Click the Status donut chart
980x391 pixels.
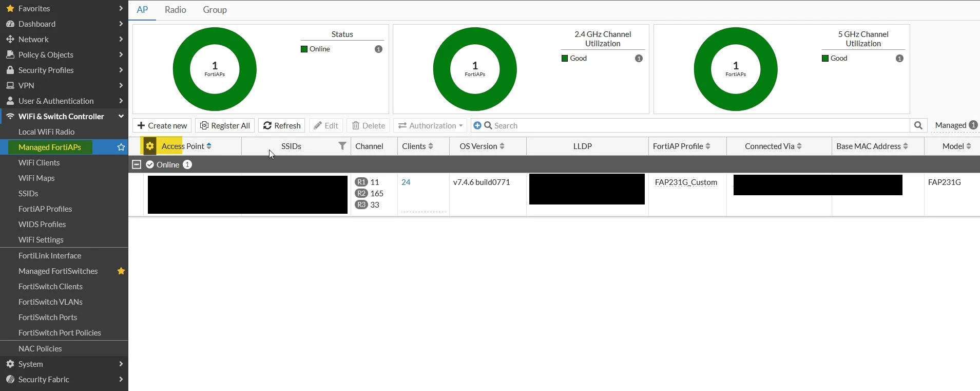215,69
